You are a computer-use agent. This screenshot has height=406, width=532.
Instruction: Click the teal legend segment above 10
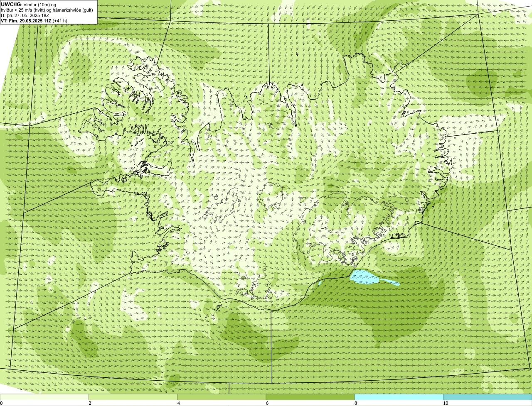[x=488, y=397]
